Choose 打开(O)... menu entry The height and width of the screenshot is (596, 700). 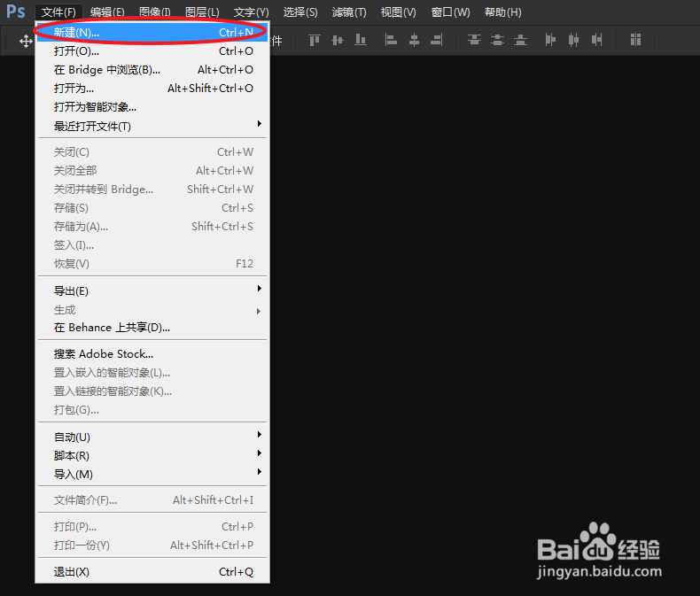coord(152,51)
